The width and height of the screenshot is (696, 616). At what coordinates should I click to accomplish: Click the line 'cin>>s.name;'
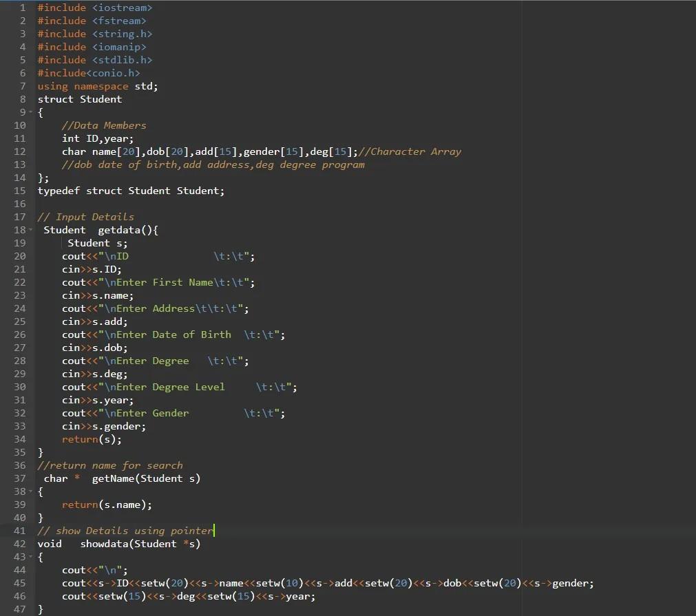tap(98, 295)
